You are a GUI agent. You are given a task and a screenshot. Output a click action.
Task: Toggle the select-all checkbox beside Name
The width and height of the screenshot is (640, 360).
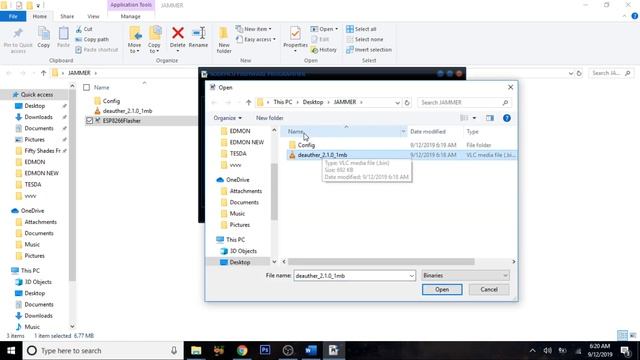[87, 87]
